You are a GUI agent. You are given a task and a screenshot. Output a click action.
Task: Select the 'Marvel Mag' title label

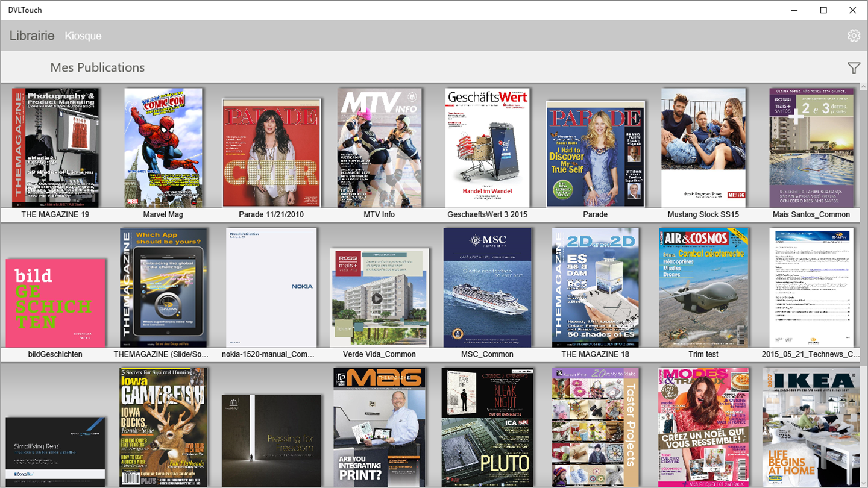click(163, 214)
